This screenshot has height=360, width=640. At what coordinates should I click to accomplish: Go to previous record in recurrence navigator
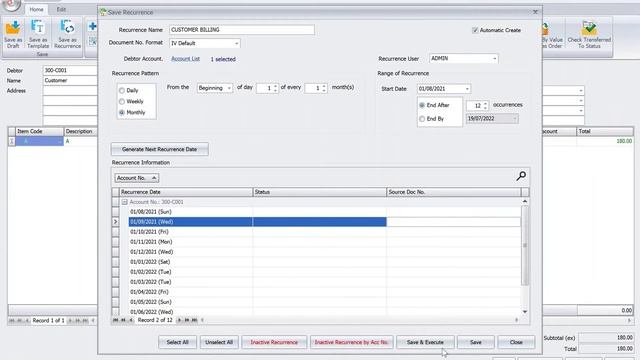(x=131, y=320)
